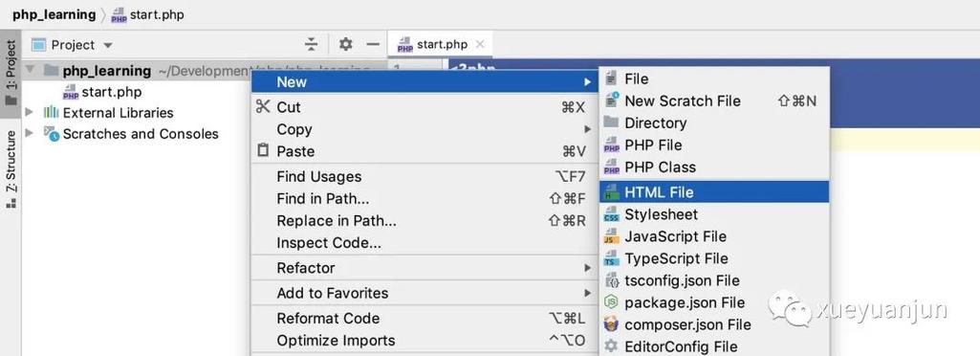The width and height of the screenshot is (980, 356).
Task: Open the Project view dropdown arrow
Action: click(107, 46)
